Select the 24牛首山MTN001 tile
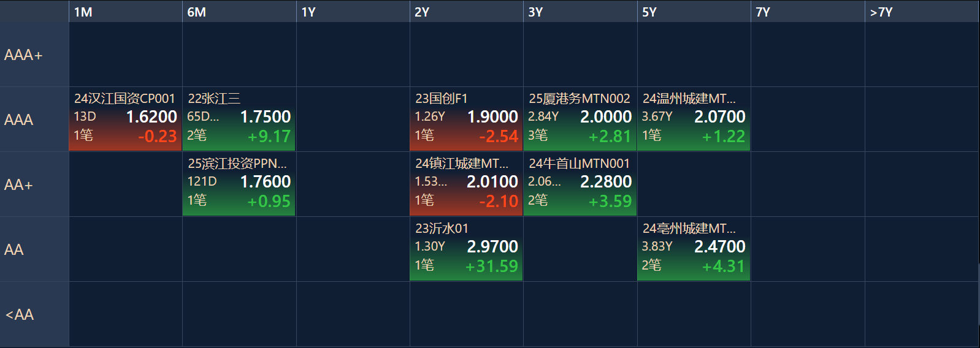This screenshot has height=348, width=980. pos(580,184)
